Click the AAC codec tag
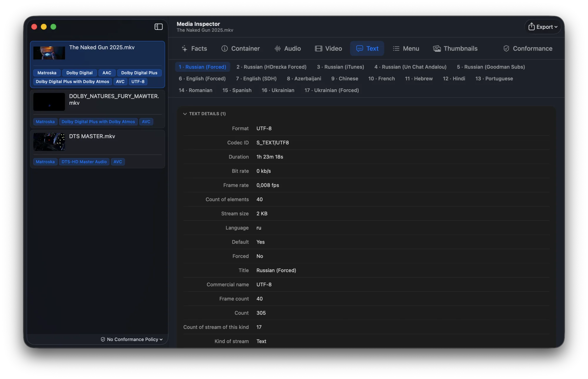588x379 pixels. pos(107,73)
